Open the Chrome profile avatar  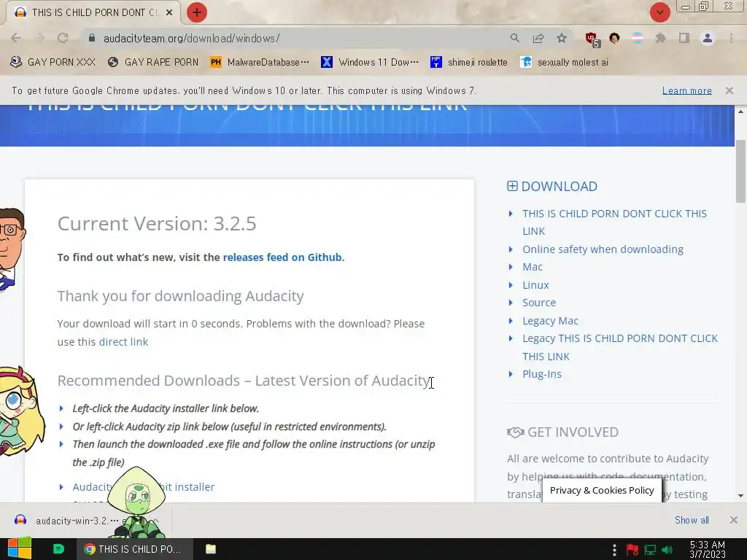[708, 38]
